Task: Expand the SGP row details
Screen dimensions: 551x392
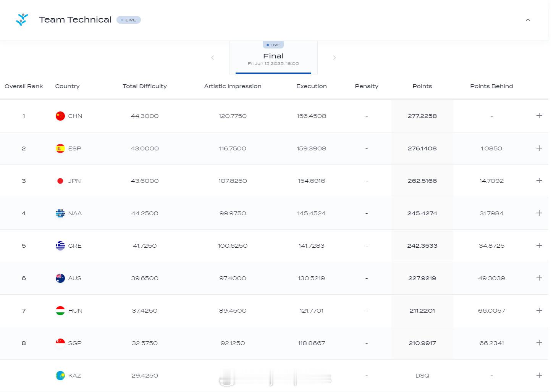Action: [x=539, y=343]
